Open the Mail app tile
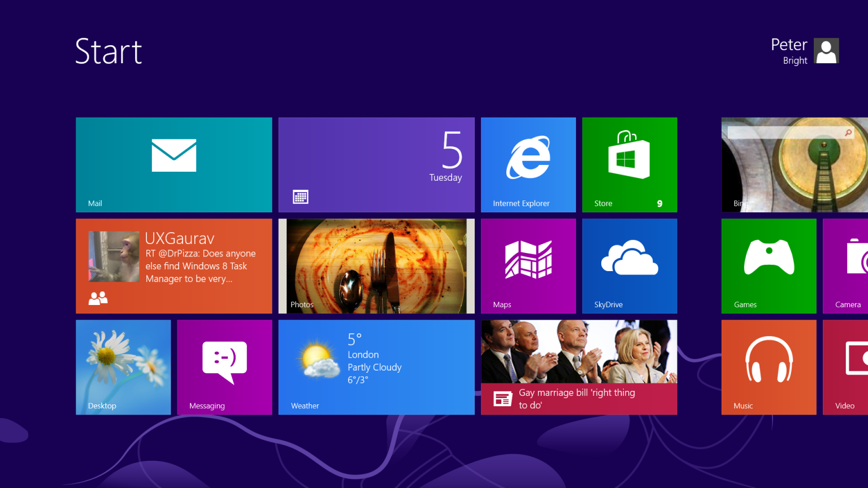Image resolution: width=868 pixels, height=488 pixels. point(173,164)
